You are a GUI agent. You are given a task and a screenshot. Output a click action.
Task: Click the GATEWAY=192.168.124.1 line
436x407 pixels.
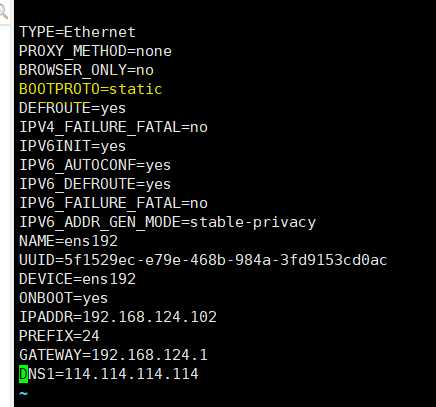113,355
